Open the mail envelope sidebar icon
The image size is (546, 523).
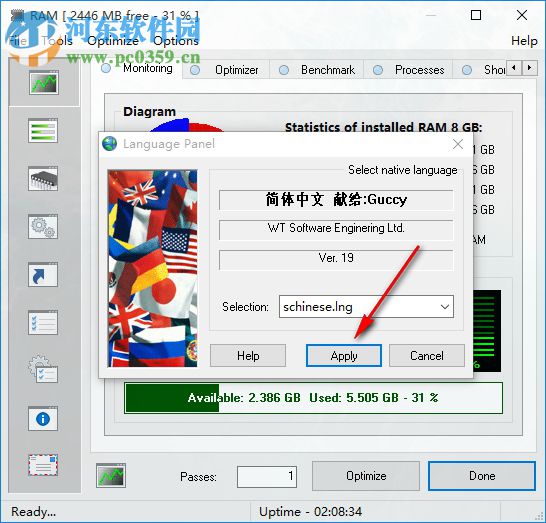43,465
